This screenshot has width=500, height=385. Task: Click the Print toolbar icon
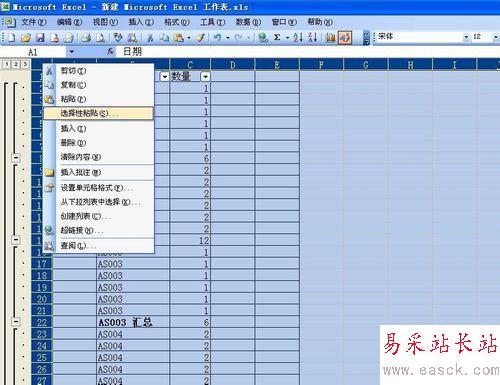[x=87, y=38]
